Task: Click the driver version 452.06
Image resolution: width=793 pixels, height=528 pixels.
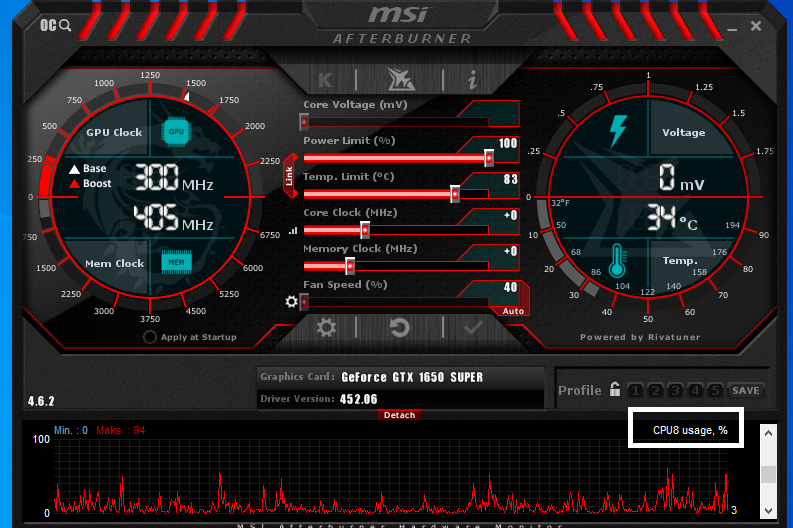Action: [x=359, y=399]
